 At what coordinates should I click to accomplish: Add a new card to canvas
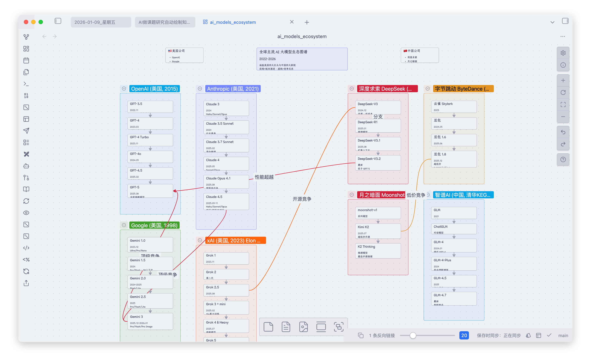click(x=268, y=327)
